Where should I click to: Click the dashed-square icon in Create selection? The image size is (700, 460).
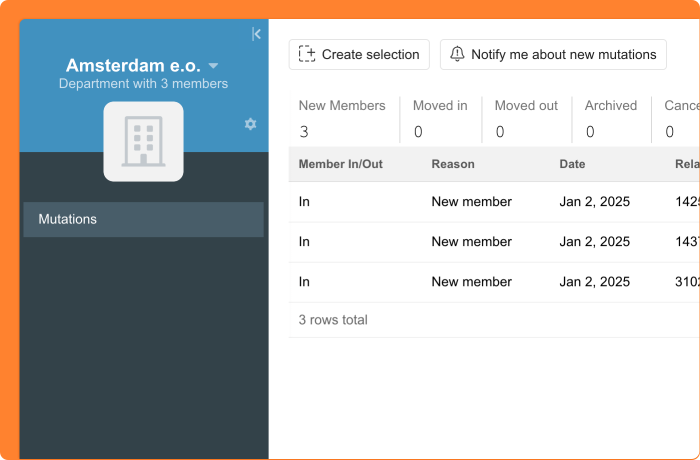click(x=307, y=55)
